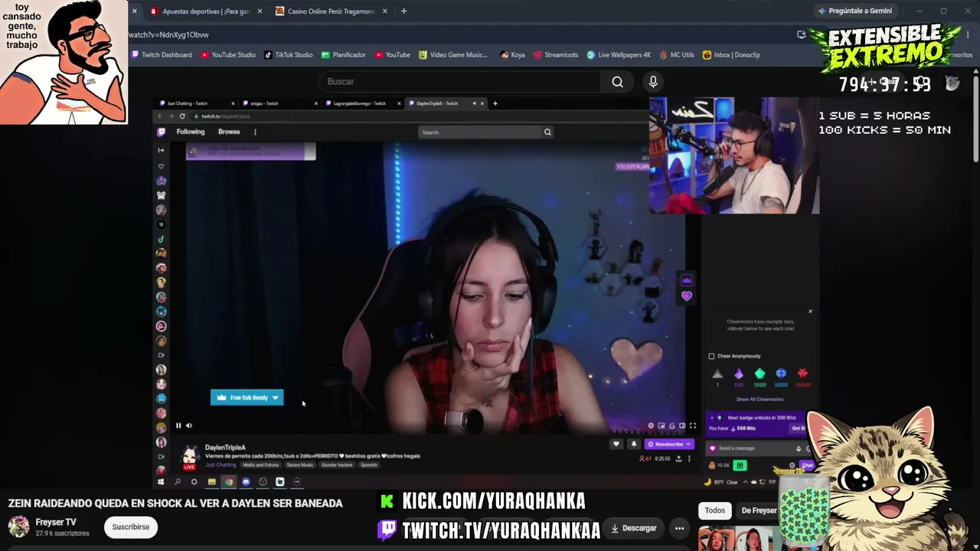The height and width of the screenshot is (551, 980).
Task: Click the Descargar download button
Action: coord(633,528)
